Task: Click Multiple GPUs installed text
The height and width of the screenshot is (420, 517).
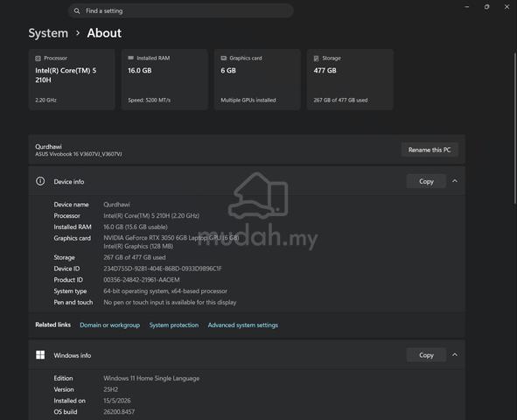Action: (x=248, y=101)
